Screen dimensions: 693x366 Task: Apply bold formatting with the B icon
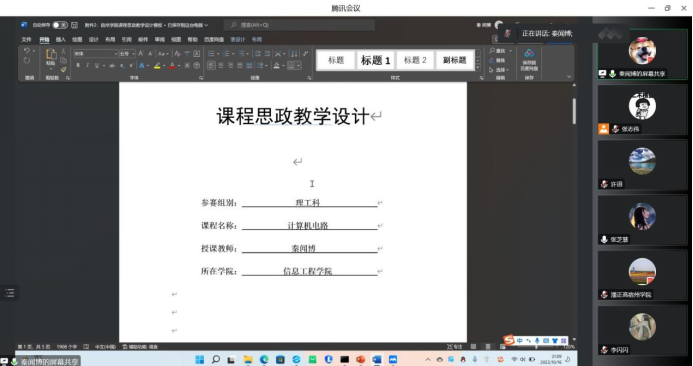[x=78, y=65]
